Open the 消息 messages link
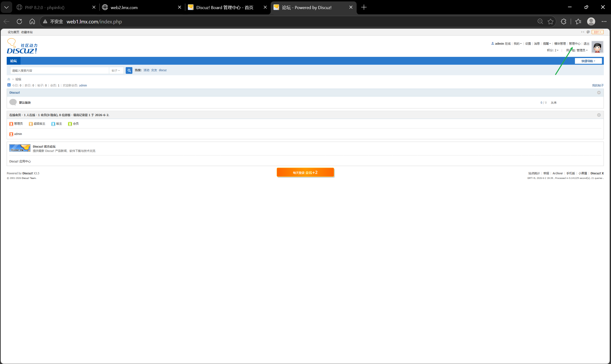 tap(537, 44)
